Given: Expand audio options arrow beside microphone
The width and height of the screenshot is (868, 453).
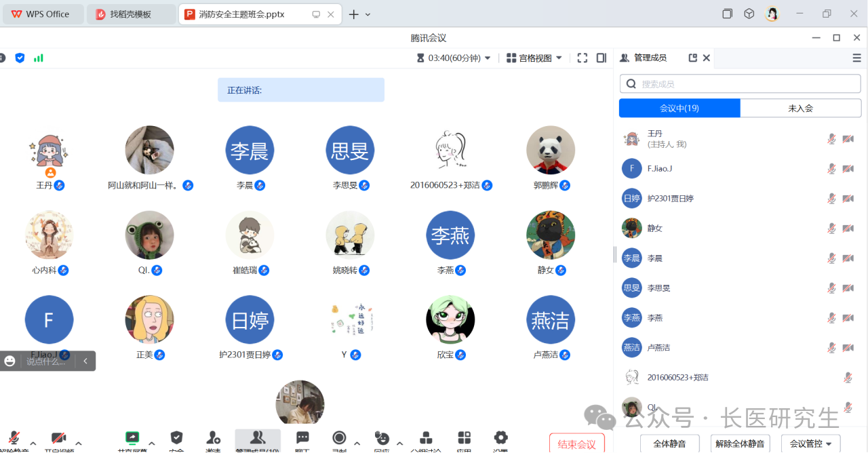Looking at the screenshot, I should click(x=33, y=443).
